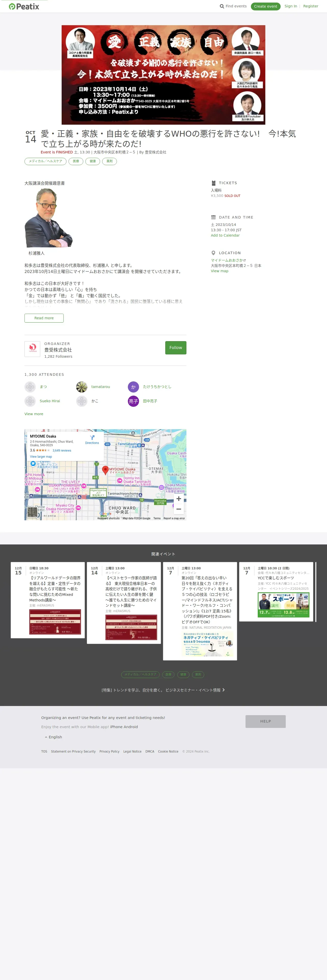The image size is (327, 980).
Task: Open Statement on Privacy Security
Action: 73,751
